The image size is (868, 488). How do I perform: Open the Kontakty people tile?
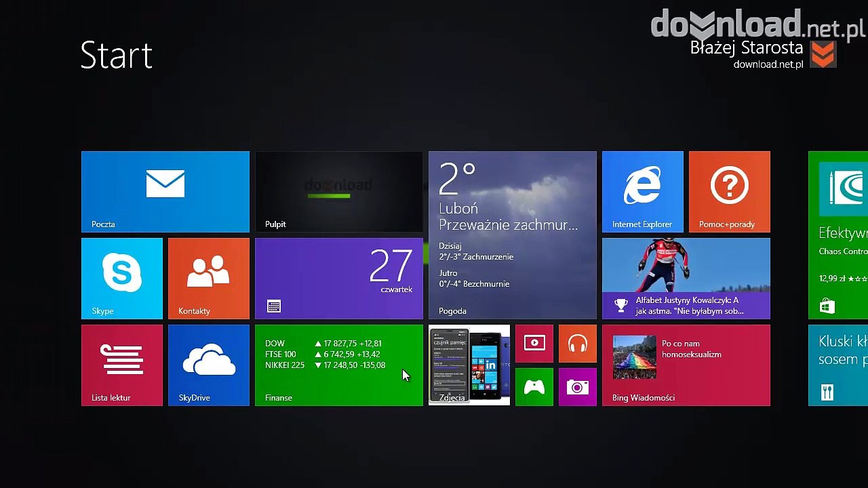coord(209,279)
